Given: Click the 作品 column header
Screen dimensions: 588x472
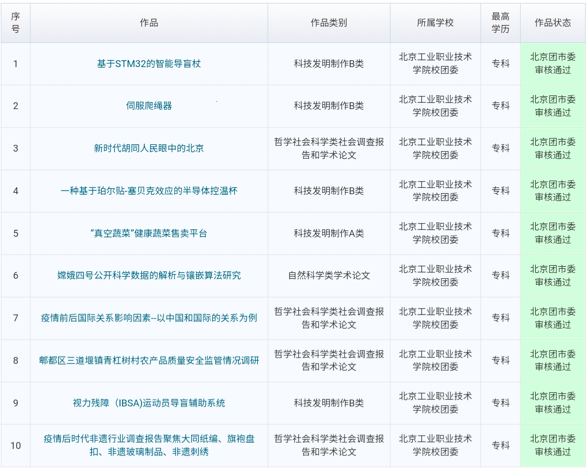Looking at the screenshot, I should click(149, 23).
